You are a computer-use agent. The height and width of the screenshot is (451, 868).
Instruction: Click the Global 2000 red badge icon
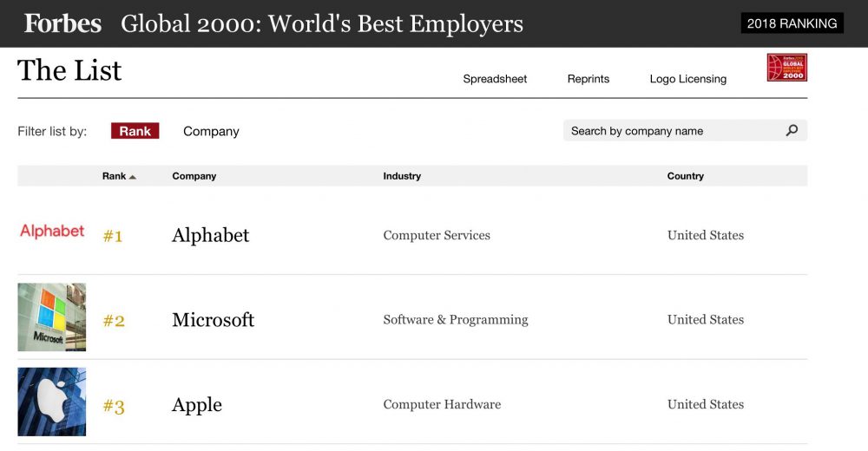786,68
